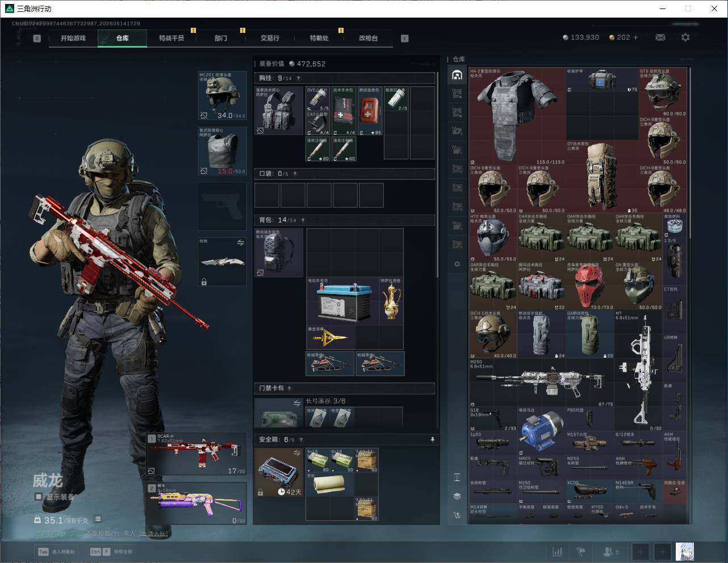The image size is (728, 563).
Task: Click the 申请入队 link
Action: tap(153, 533)
